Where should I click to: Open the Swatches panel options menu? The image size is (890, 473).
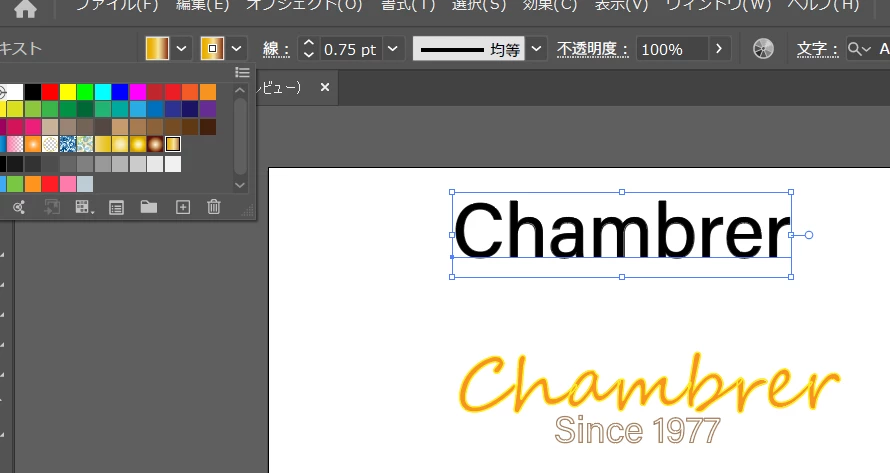242,72
